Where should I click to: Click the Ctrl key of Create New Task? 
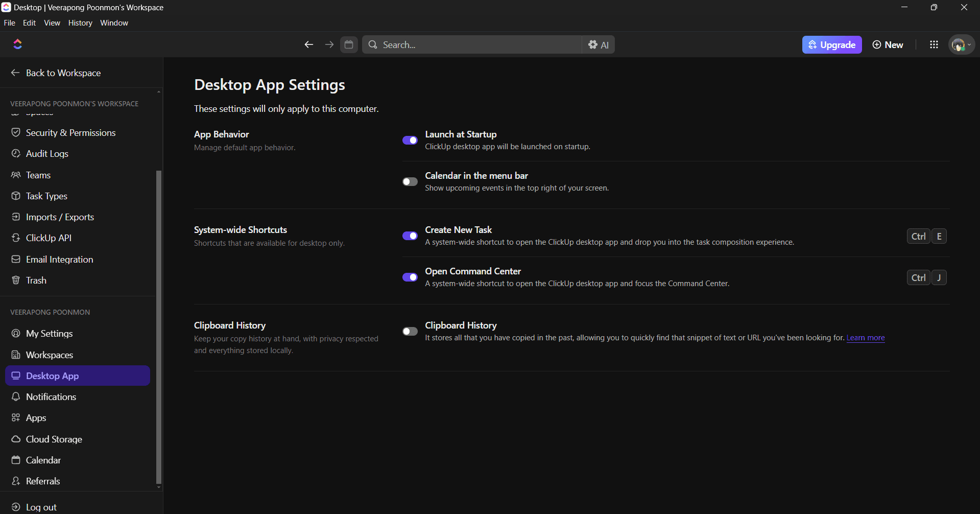(918, 236)
